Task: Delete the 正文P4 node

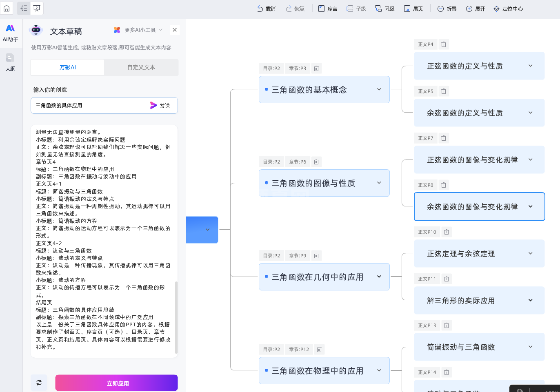Action: point(444,44)
